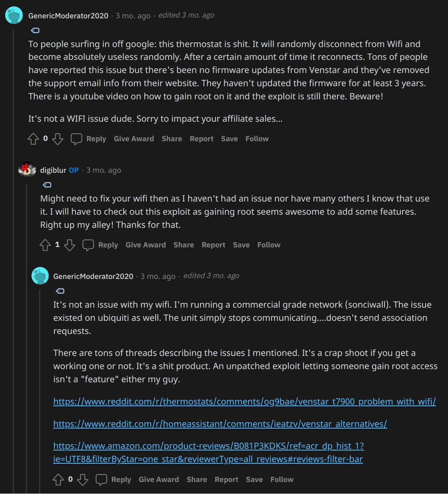Open the venstar_alternatives Reddit link
Image resolution: width=448 pixels, height=494 pixels.
tap(220, 424)
